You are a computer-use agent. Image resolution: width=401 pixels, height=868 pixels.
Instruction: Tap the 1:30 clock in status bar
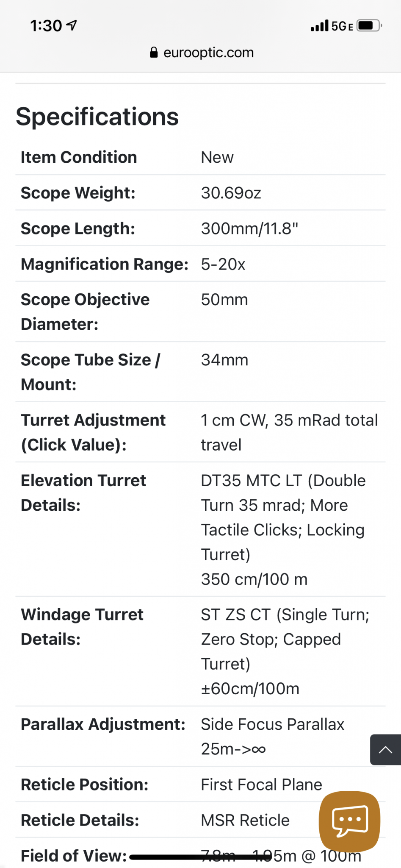[46, 26]
